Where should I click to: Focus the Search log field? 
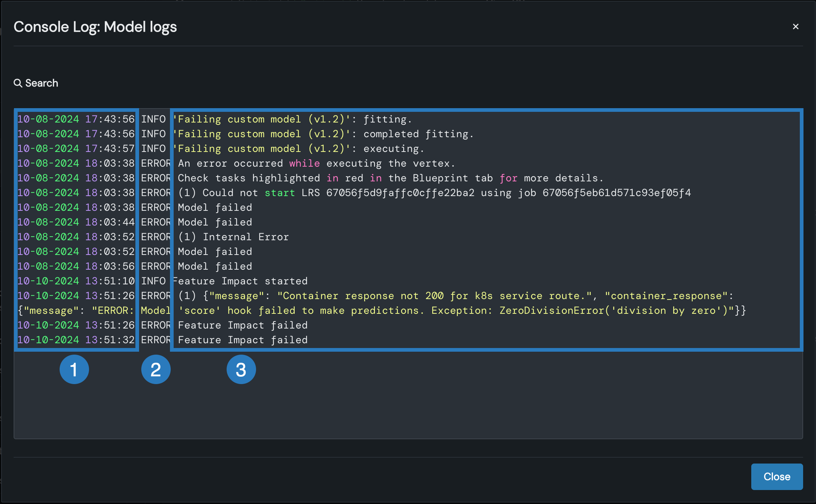[x=42, y=83]
